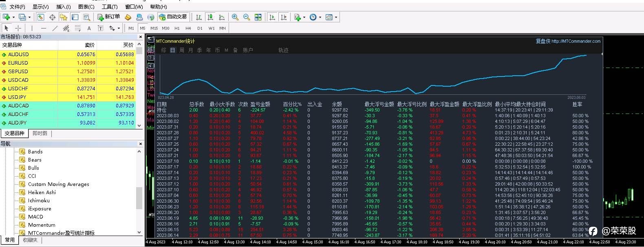Click the periods clock icon
The image size is (644, 247).
coord(313,17)
